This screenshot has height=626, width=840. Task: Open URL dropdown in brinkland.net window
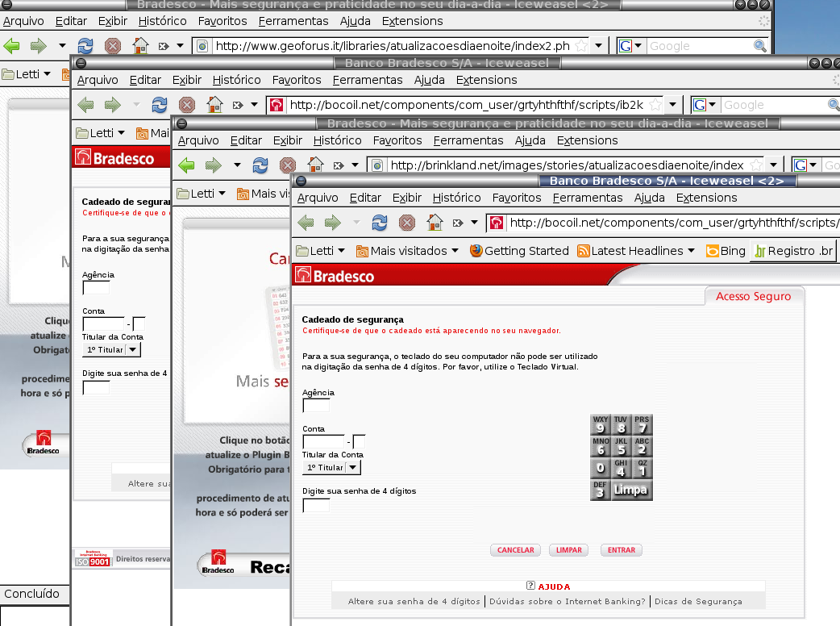click(774, 165)
